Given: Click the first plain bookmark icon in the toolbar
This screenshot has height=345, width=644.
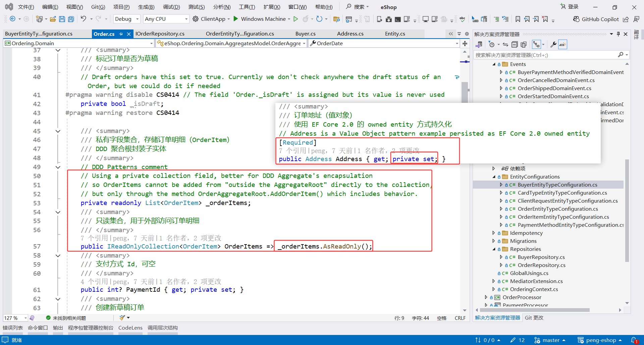Looking at the screenshot, I should pyautogui.click(x=518, y=19).
